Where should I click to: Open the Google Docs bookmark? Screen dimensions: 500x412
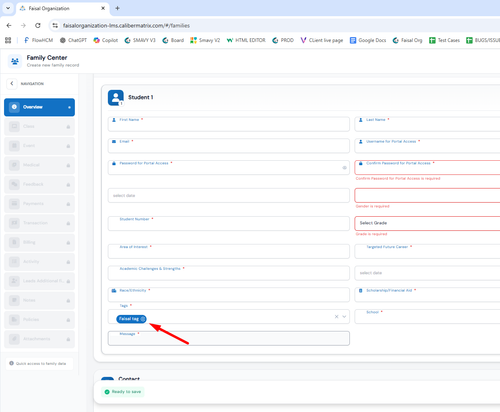coord(368,40)
